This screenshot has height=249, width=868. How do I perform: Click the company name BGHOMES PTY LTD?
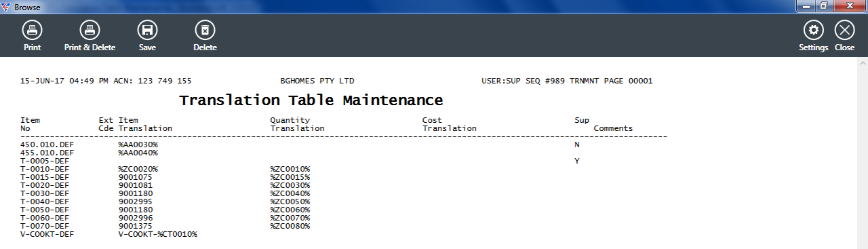[317, 81]
